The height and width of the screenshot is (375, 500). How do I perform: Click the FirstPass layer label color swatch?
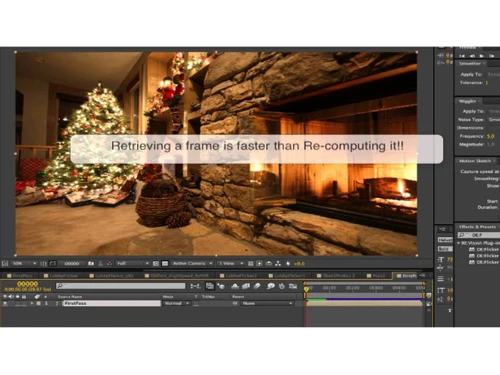[39, 303]
